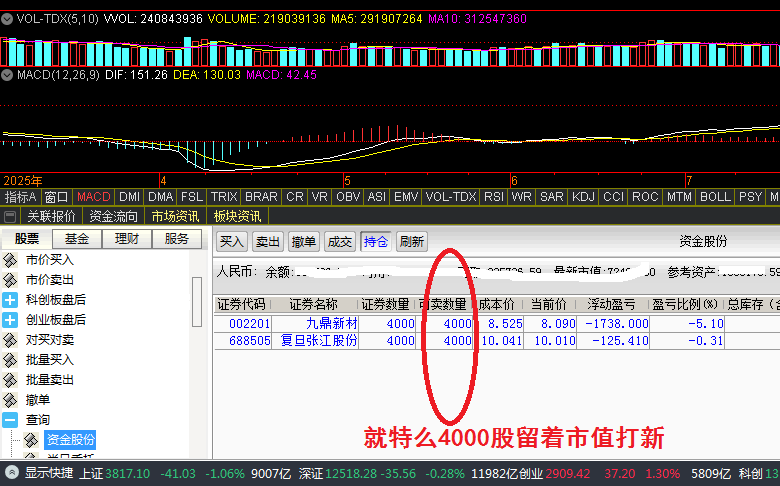Viewport: 780px width, 486px height.
Task: Open the 市场资讯 tab
Action: [x=175, y=216]
